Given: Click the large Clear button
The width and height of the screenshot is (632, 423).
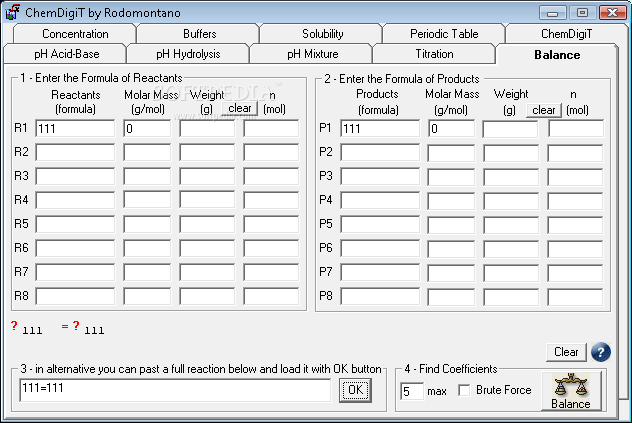Looking at the screenshot, I should 566,352.
